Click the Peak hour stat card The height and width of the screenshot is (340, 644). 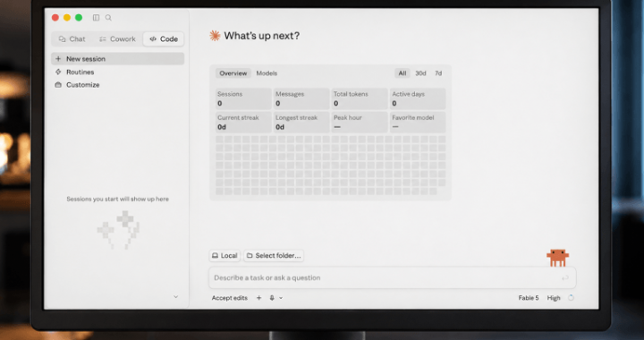[x=360, y=122]
